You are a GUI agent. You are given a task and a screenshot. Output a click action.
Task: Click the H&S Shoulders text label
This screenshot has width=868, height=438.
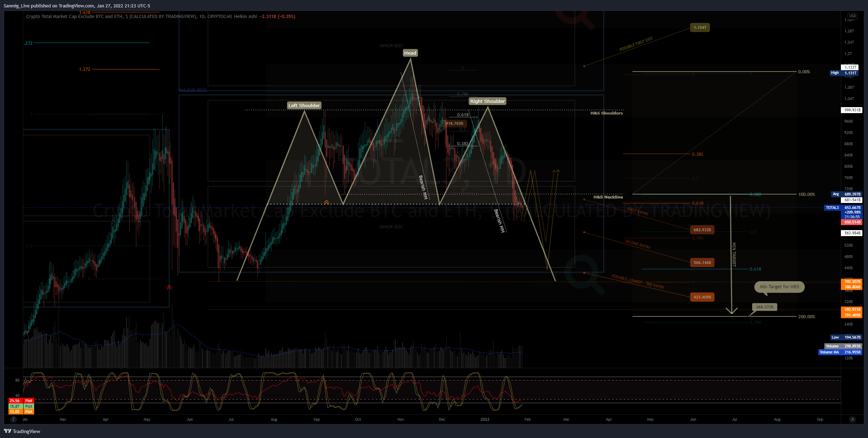[607, 113]
